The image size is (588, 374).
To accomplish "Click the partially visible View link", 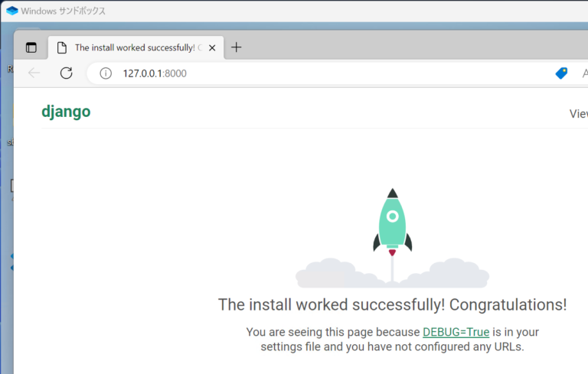I will click(578, 113).
